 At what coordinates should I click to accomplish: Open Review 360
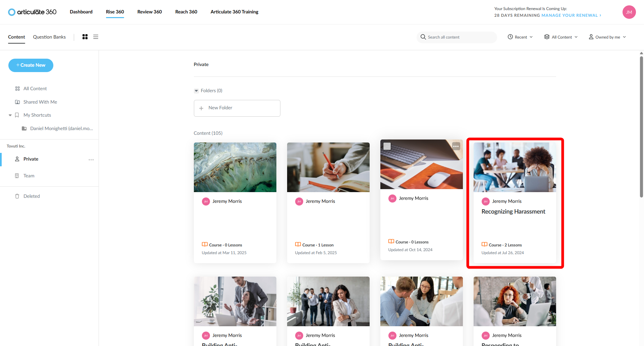coord(150,12)
